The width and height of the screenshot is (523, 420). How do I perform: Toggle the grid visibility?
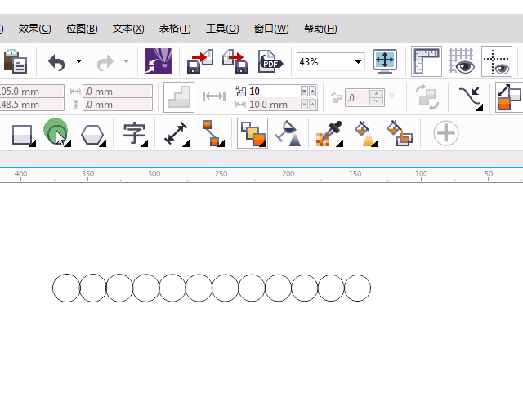pos(462,61)
